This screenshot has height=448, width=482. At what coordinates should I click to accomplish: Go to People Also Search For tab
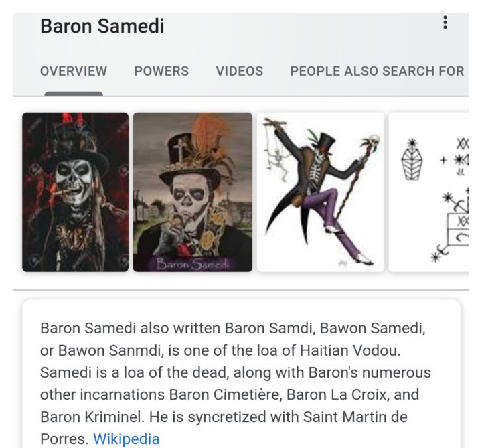pos(377,71)
